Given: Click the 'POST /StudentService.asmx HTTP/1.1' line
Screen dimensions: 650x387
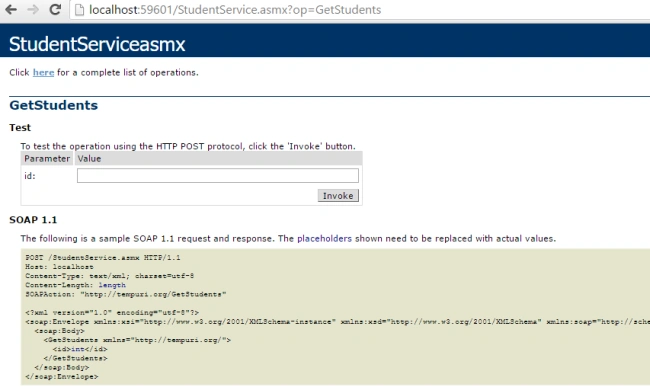Looking at the screenshot, I should pos(103,258).
